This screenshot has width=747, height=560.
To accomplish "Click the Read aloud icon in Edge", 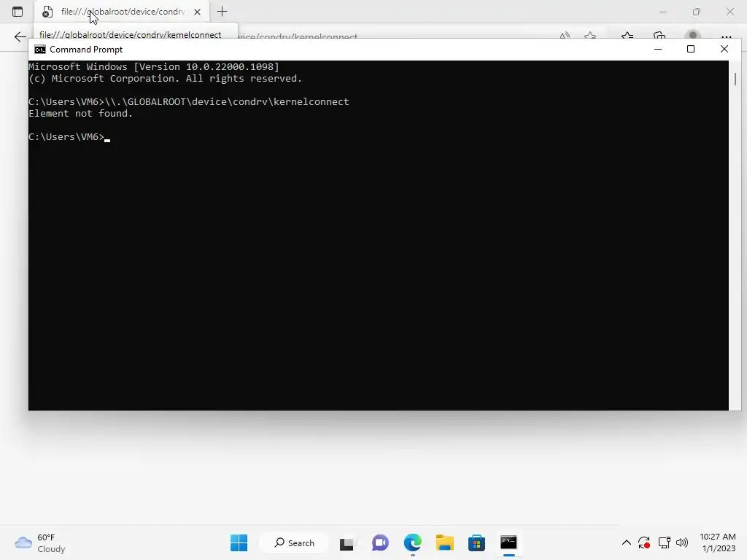I will coord(565,36).
